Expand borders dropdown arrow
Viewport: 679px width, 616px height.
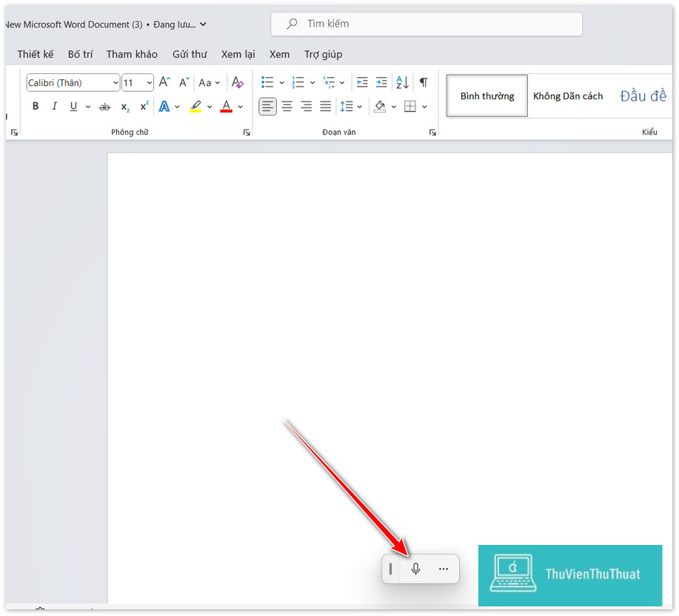tap(424, 107)
